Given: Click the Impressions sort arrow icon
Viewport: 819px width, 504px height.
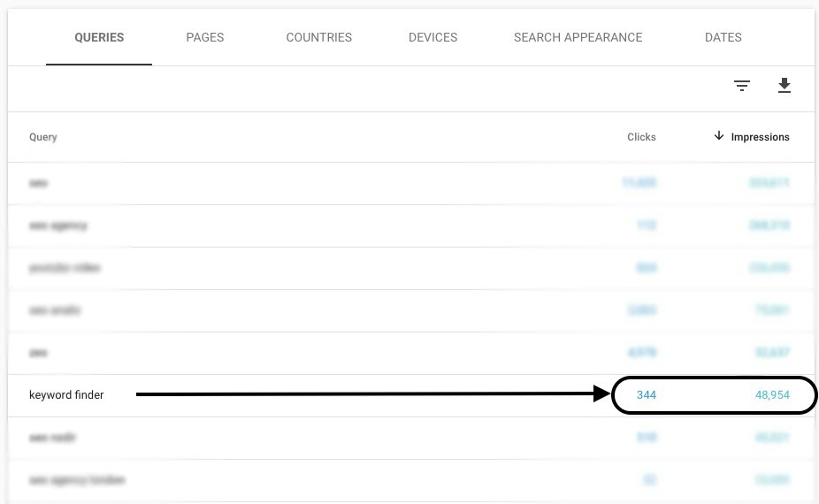Looking at the screenshot, I should tap(719, 136).
